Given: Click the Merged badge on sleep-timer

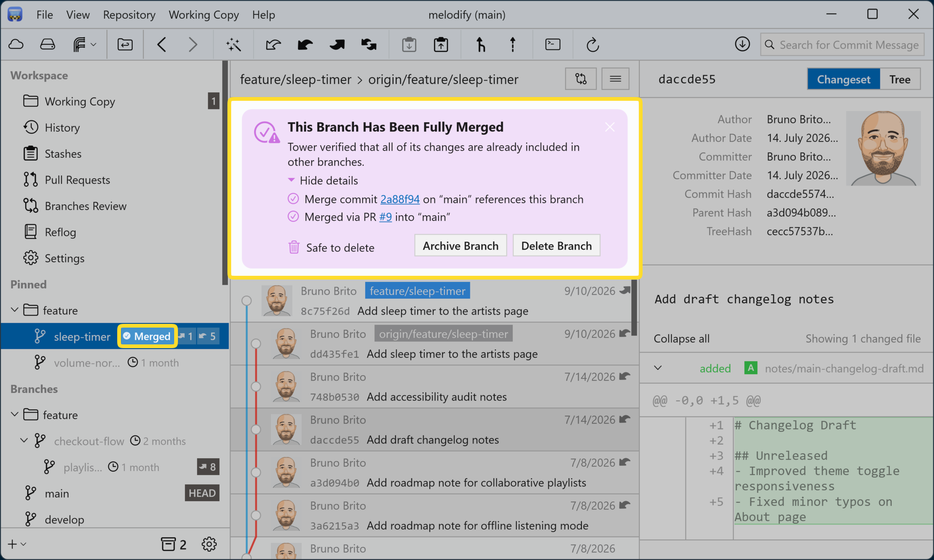Looking at the screenshot, I should click(x=147, y=336).
